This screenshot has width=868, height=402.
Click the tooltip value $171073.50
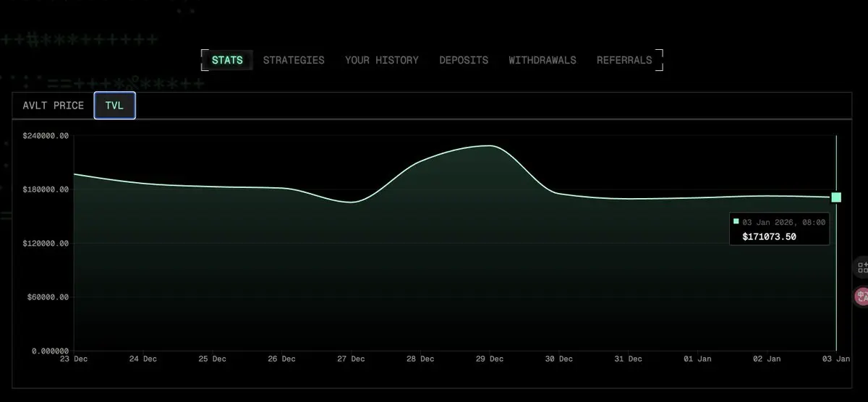[x=769, y=236]
